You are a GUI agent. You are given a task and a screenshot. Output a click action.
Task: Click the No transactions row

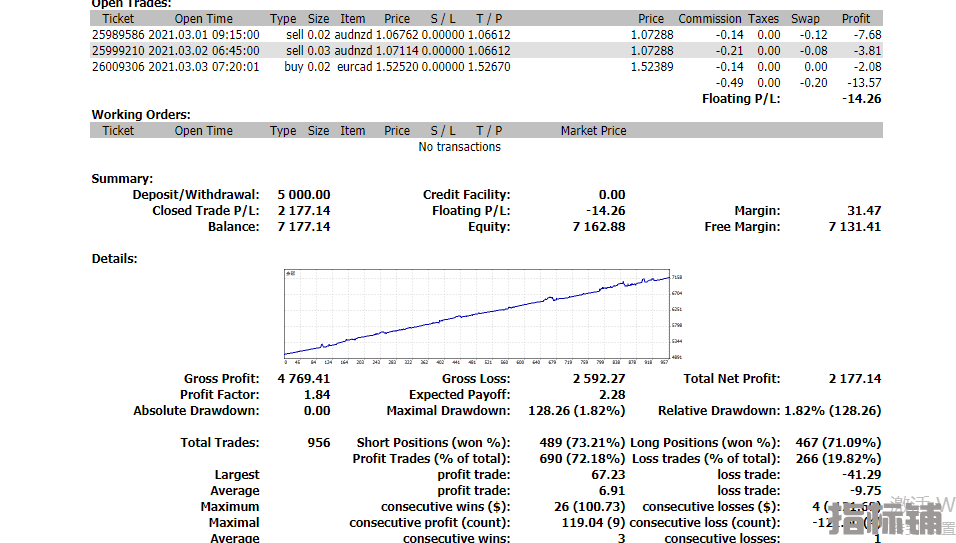(x=460, y=146)
